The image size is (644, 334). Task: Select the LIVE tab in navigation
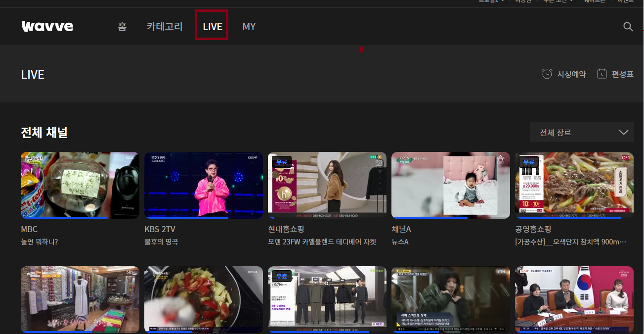pos(213,27)
